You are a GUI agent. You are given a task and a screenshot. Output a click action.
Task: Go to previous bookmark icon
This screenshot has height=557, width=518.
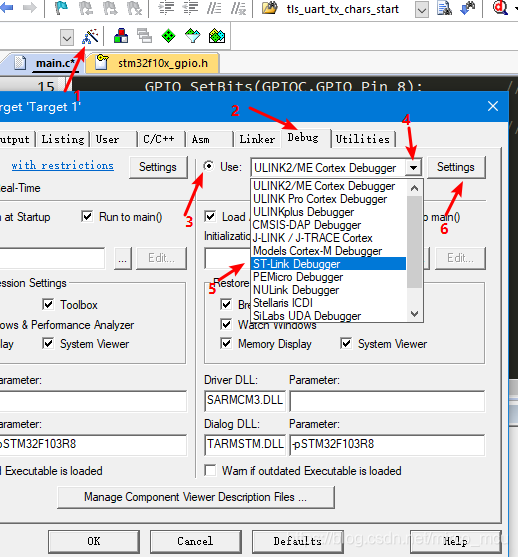click(x=86, y=8)
